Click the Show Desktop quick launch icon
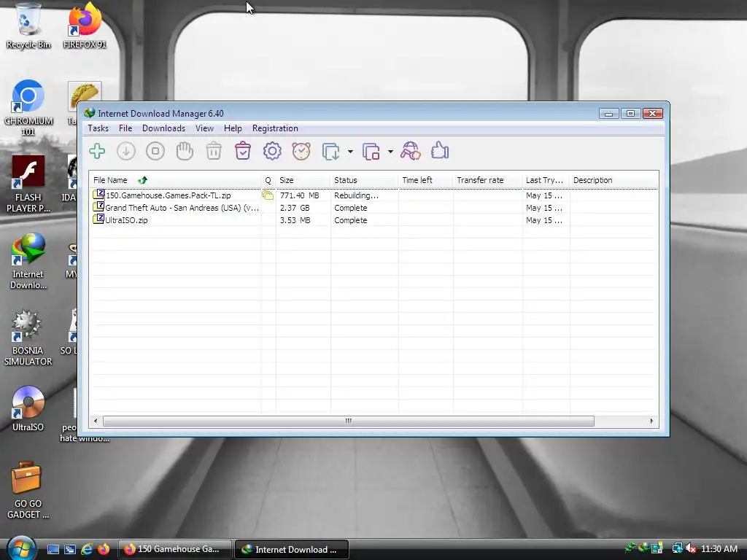 click(53, 549)
